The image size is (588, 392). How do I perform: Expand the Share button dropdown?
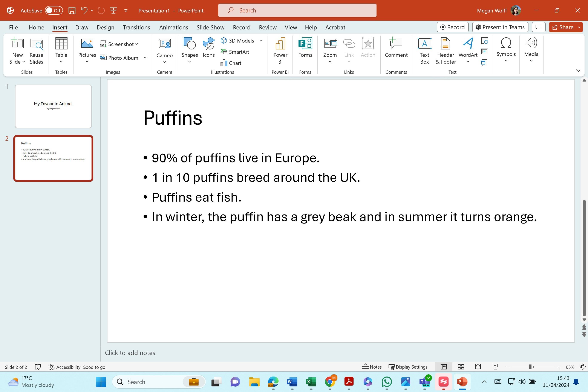[579, 27]
